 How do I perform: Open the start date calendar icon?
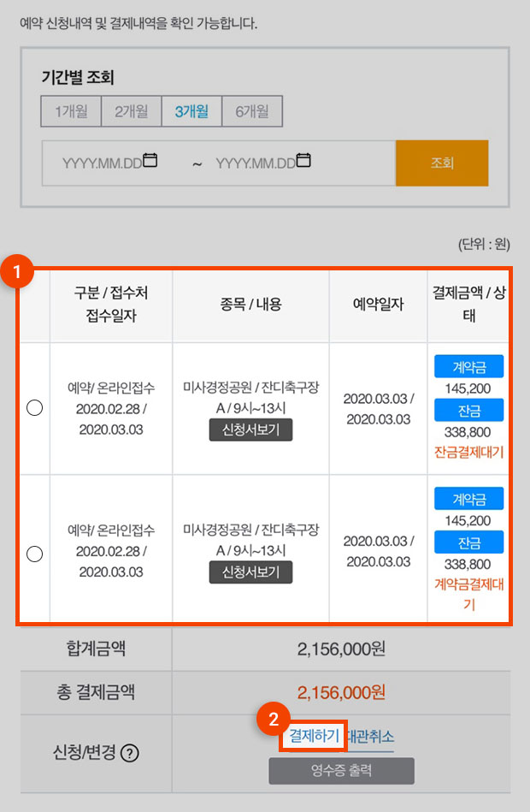tap(150, 160)
